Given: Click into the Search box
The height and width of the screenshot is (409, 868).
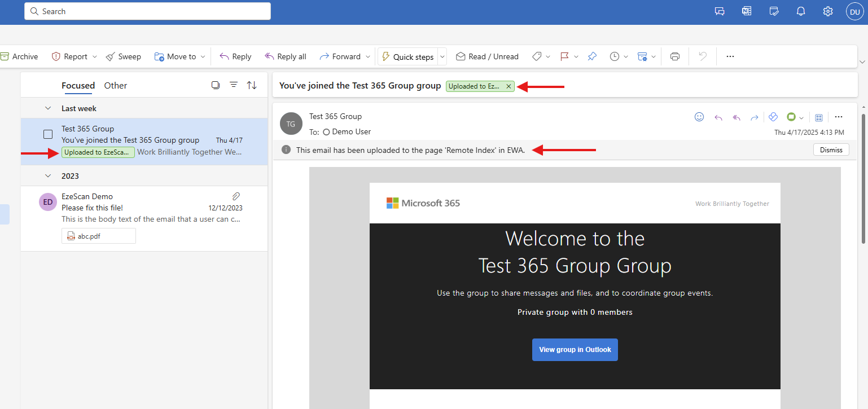Looking at the screenshot, I should point(148,11).
